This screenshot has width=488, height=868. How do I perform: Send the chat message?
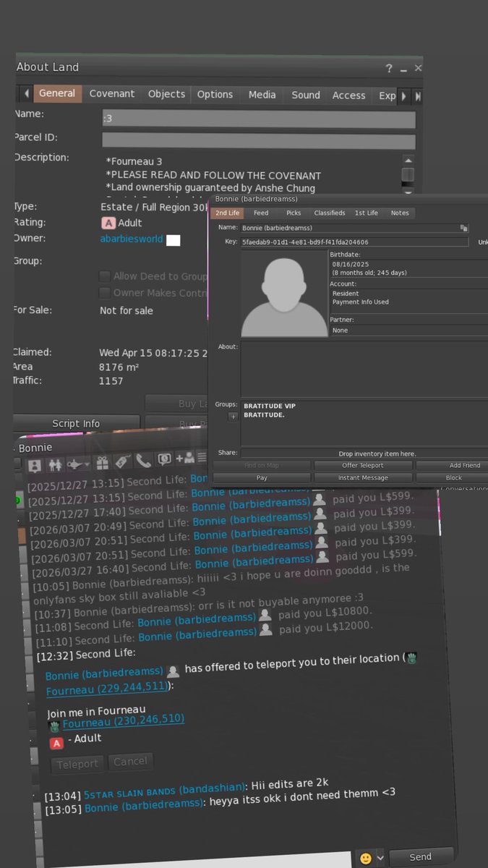(421, 856)
